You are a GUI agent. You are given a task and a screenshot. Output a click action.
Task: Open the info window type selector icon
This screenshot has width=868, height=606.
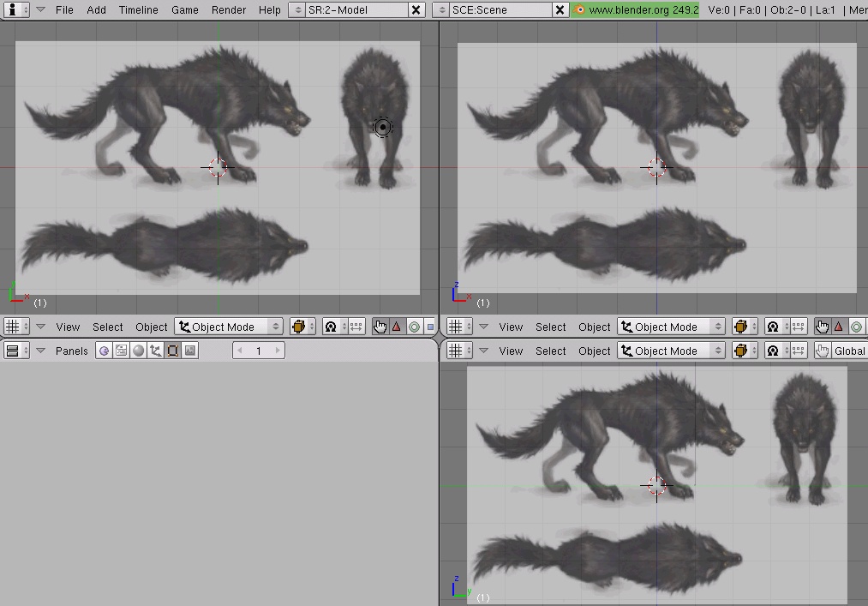click(x=16, y=10)
